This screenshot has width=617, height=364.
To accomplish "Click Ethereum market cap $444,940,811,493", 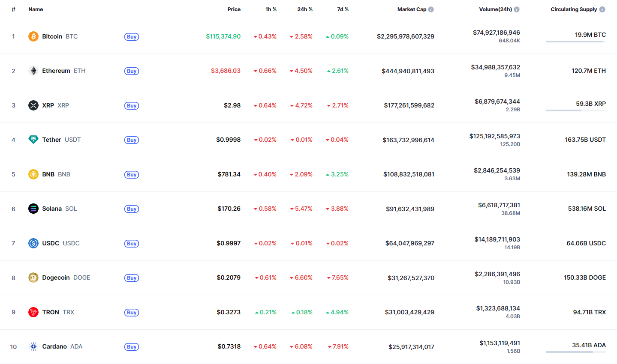I will click(x=408, y=71).
